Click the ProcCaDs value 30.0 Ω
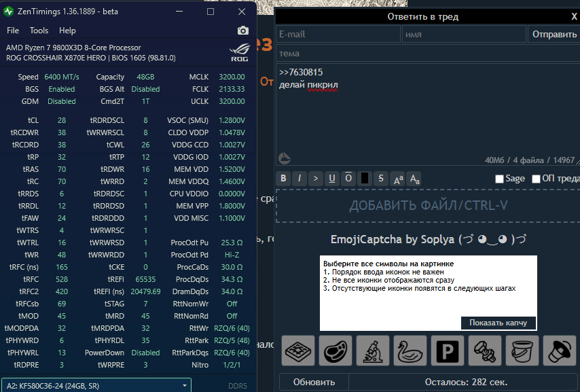The height and width of the screenshot is (392, 580). pos(232,267)
